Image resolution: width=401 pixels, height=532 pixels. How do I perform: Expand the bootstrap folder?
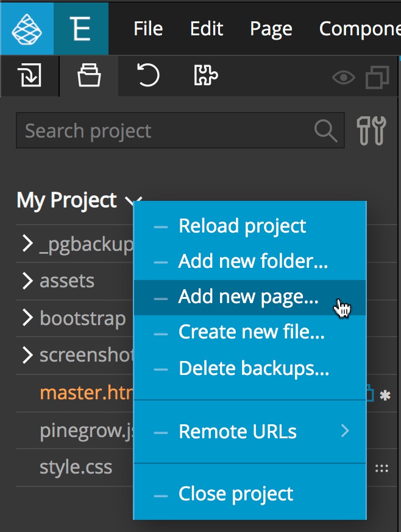[27, 318]
